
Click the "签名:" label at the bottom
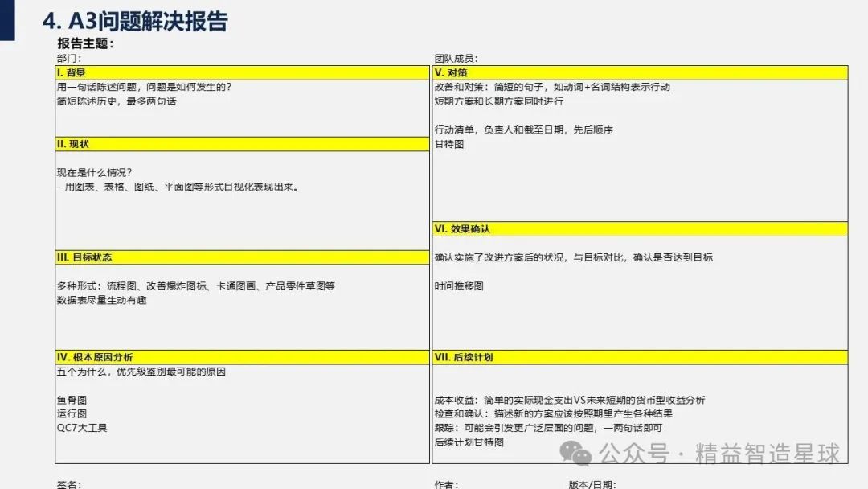pyautogui.click(x=68, y=484)
